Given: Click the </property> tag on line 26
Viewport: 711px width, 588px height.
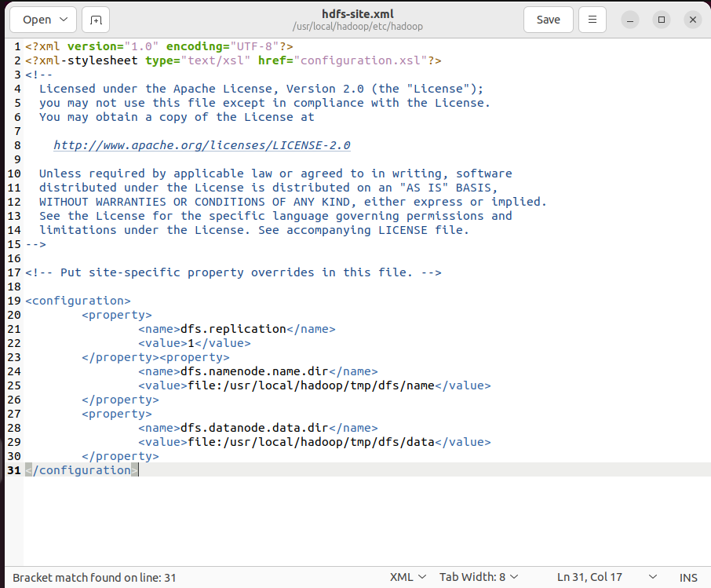Looking at the screenshot, I should [x=120, y=400].
